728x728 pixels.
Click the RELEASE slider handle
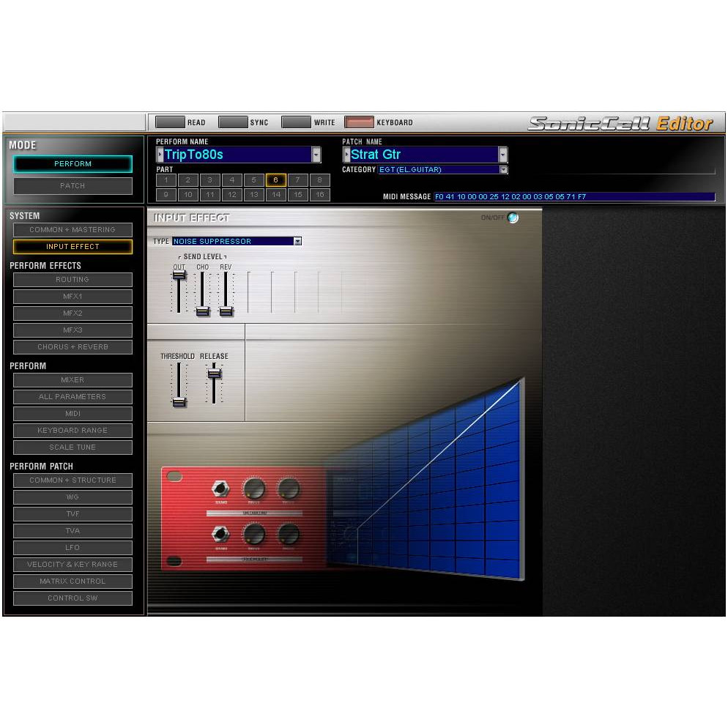tap(214, 373)
